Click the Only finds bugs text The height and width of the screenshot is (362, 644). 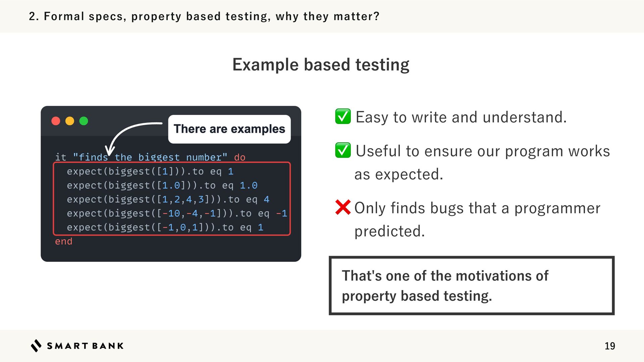click(x=477, y=220)
